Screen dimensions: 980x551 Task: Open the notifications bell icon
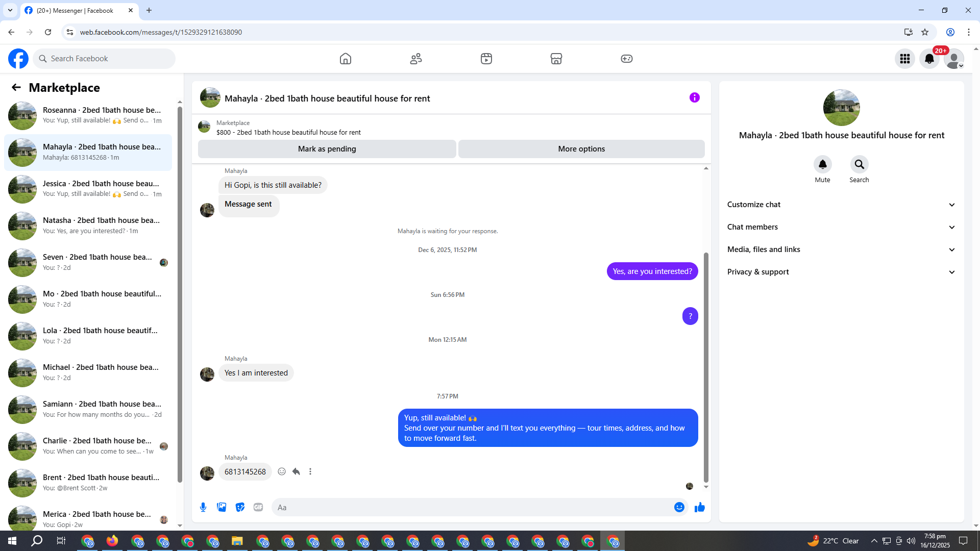pyautogui.click(x=929, y=59)
